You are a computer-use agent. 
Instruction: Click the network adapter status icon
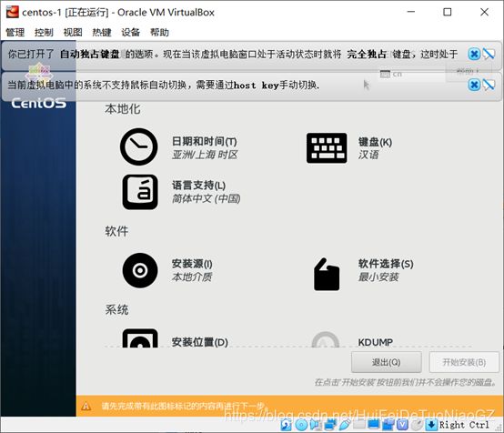tap(330, 425)
